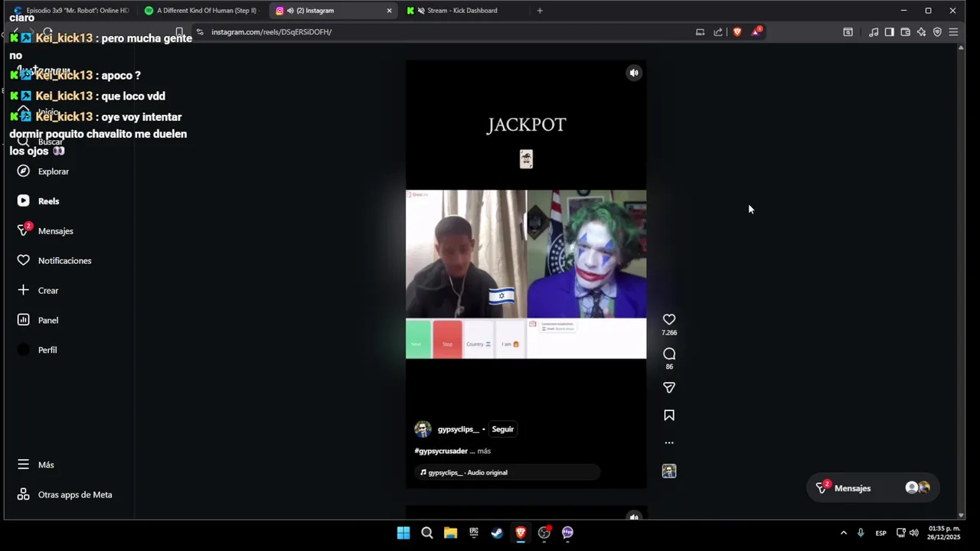Open the three-dot more options on reel
This screenshot has height=551, width=980.
point(669,442)
